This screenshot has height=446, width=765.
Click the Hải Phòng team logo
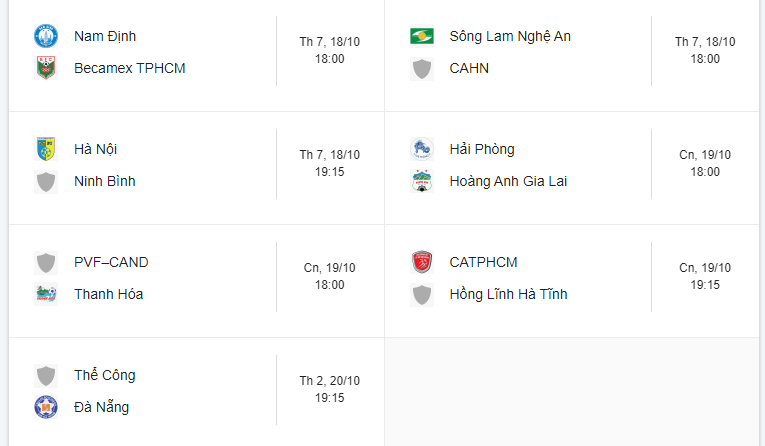coord(421,150)
